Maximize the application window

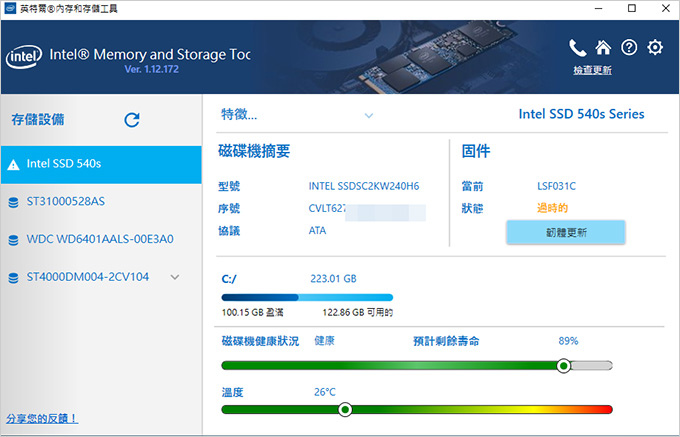(x=632, y=8)
